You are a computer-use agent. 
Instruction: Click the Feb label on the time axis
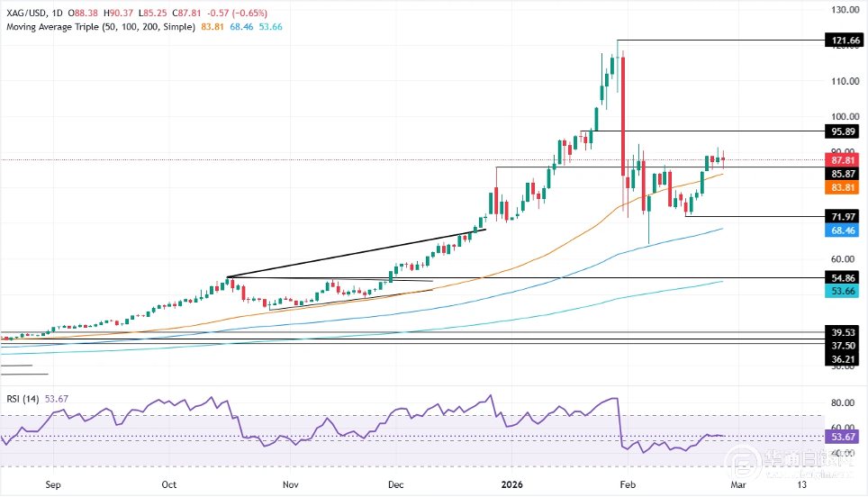[x=627, y=483]
